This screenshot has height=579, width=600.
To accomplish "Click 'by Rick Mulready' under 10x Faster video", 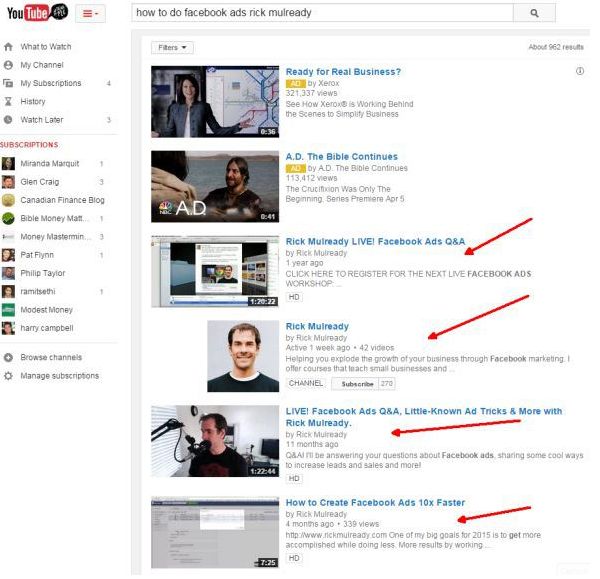I will coord(316,514).
